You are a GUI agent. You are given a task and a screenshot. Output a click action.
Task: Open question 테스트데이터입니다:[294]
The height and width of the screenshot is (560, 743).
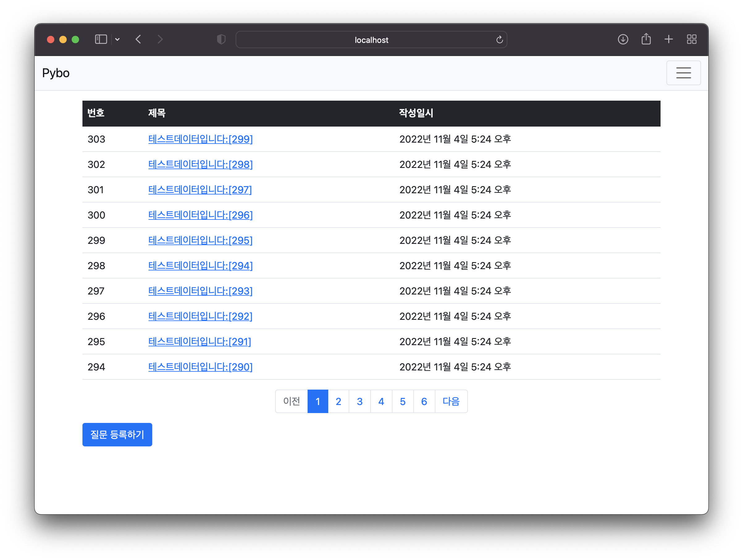pyautogui.click(x=200, y=265)
